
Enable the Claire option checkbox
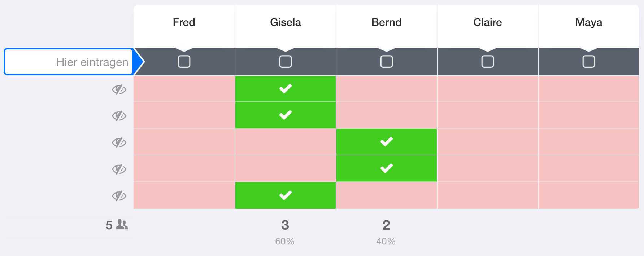point(487,62)
